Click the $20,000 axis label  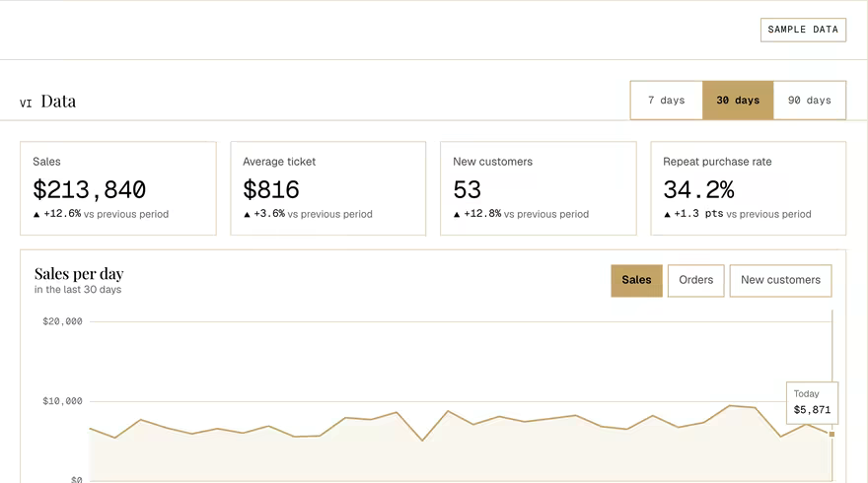62,321
